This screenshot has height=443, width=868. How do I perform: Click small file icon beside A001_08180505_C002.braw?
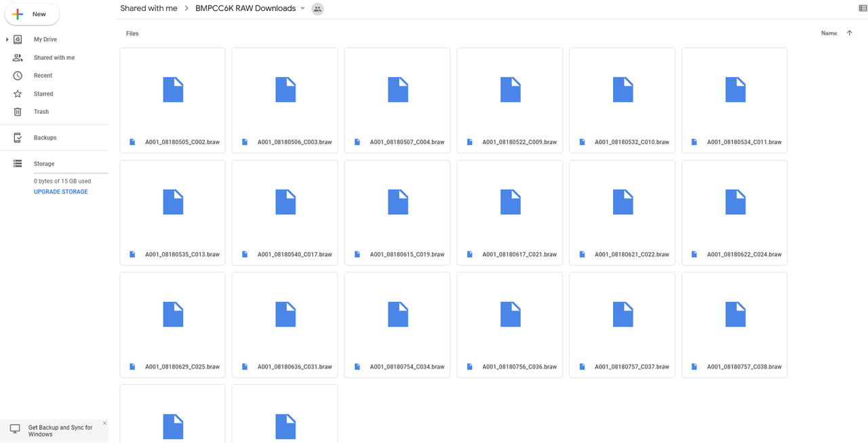point(132,142)
